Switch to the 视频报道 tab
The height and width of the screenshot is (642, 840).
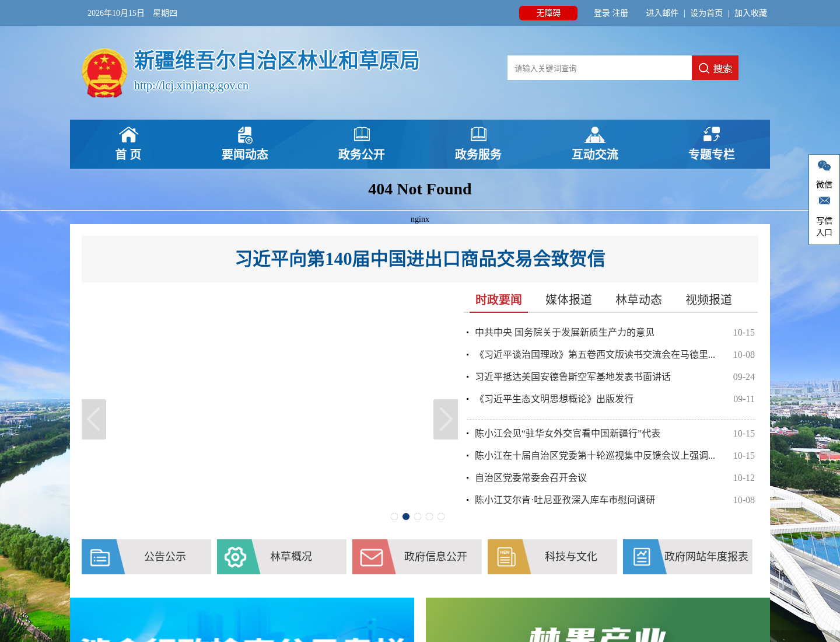pyautogui.click(x=709, y=300)
